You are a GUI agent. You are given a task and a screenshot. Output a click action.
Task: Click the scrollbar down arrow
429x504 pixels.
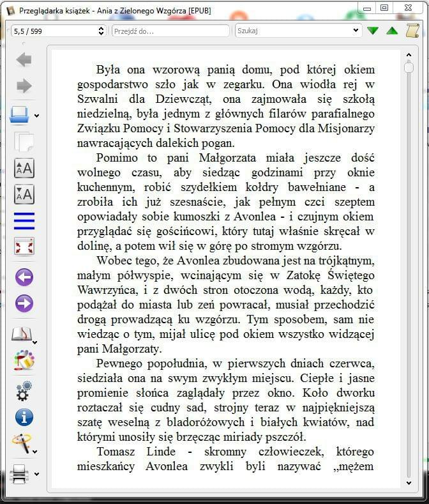pyautogui.click(x=409, y=483)
